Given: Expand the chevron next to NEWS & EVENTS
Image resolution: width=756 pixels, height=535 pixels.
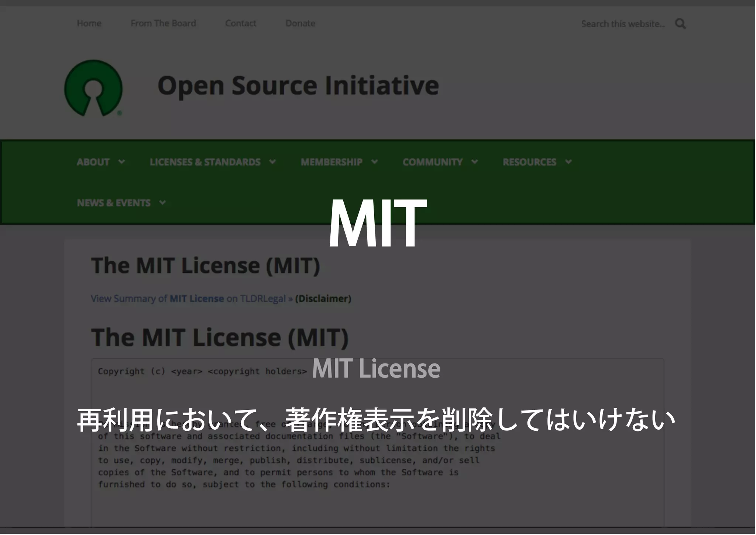Looking at the screenshot, I should 162,203.
